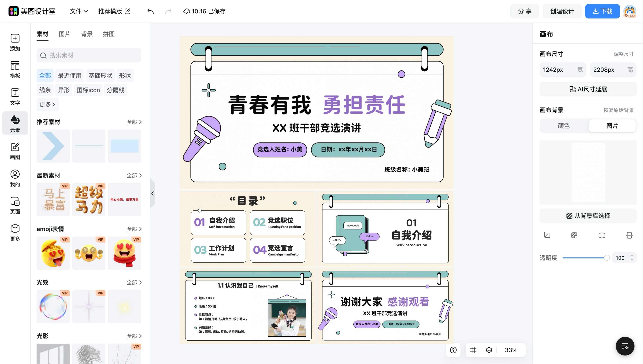Select 图片 background mode in right panel

coord(612,126)
